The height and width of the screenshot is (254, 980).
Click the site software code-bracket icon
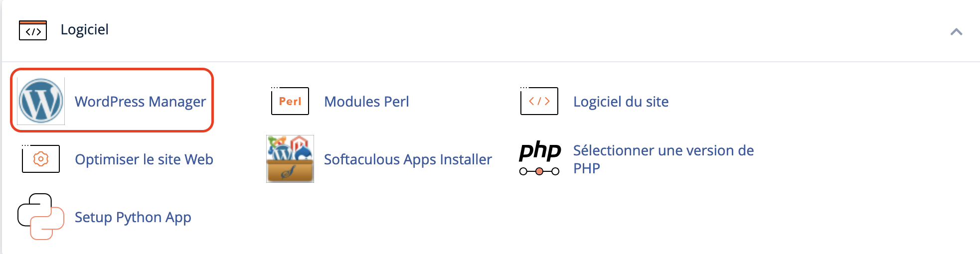click(x=539, y=101)
